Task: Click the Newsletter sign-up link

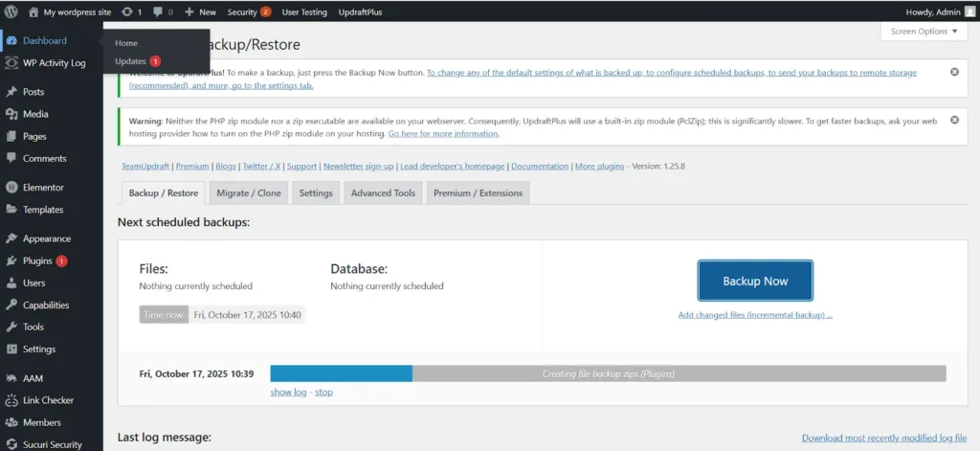Action: pos(358,167)
